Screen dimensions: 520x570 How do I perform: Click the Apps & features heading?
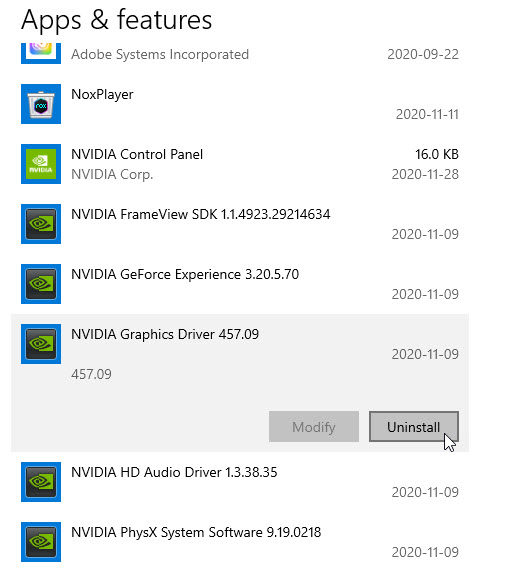click(116, 20)
